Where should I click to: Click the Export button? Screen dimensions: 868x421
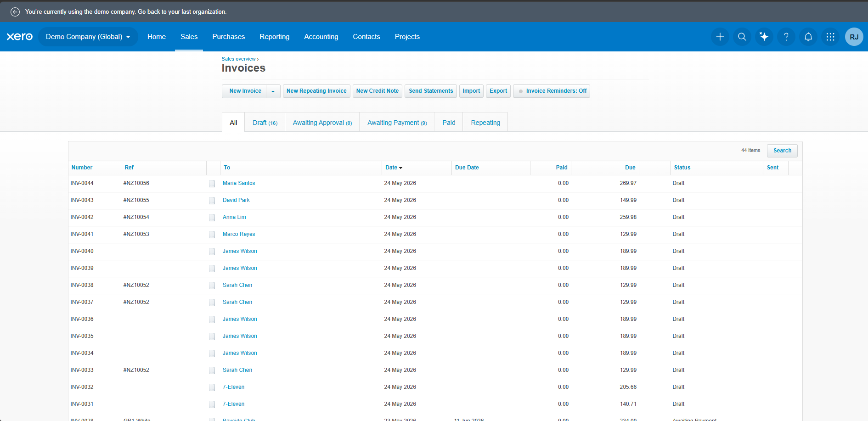[498, 91]
